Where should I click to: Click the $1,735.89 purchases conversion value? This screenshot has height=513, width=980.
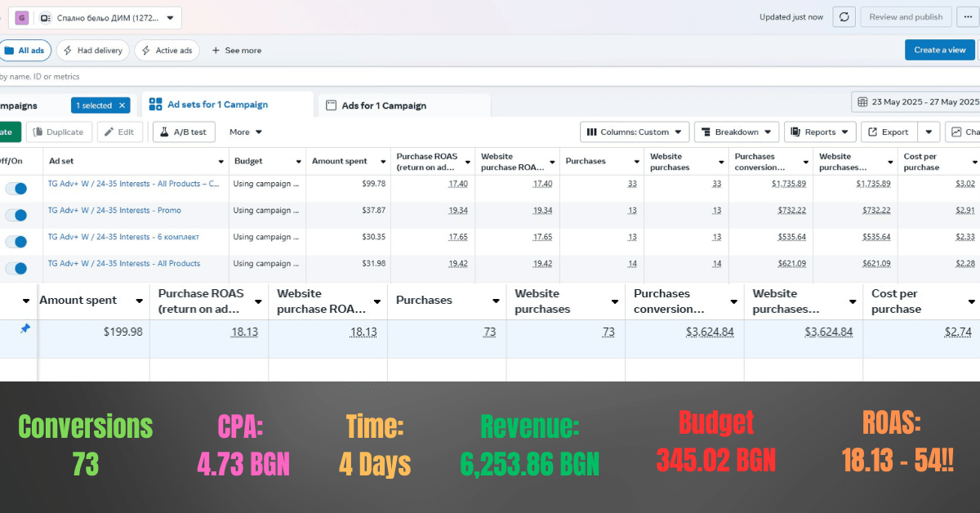789,184
